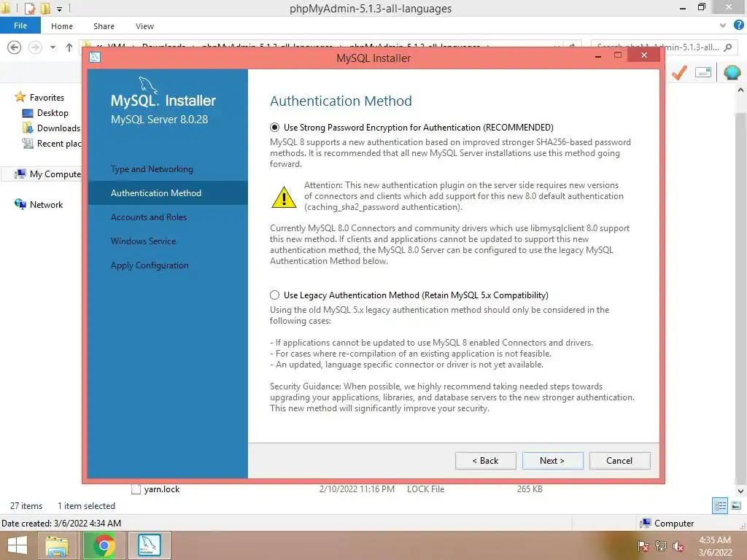
Task: Select Use Legacy Authentication Method radio button
Action: pyautogui.click(x=274, y=295)
